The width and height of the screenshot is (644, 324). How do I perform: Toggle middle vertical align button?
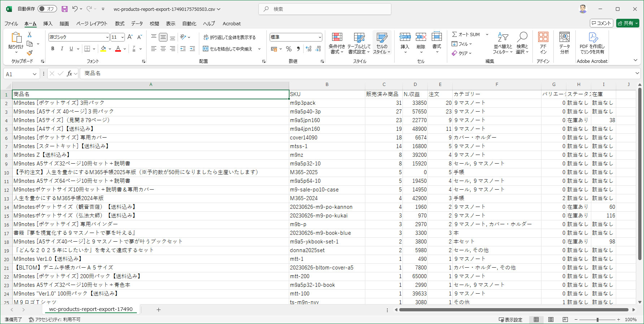163,37
